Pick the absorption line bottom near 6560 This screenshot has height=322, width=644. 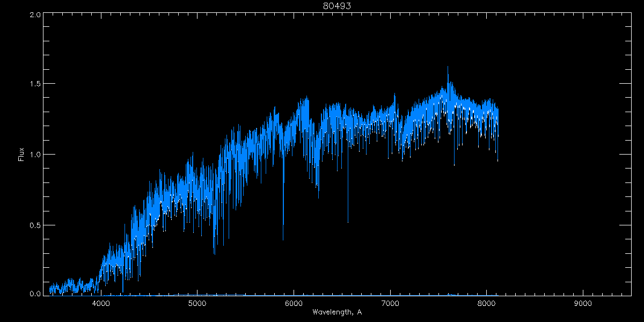coord(348,221)
